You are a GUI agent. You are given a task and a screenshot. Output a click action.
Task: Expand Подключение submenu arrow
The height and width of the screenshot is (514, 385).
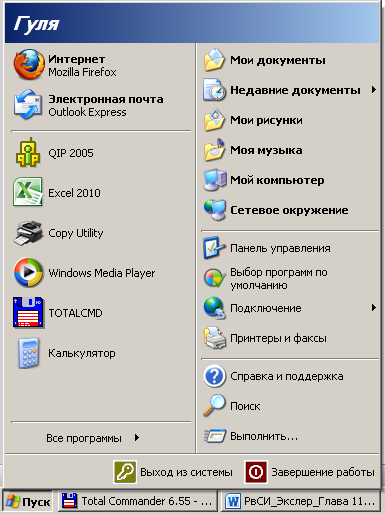point(374,307)
